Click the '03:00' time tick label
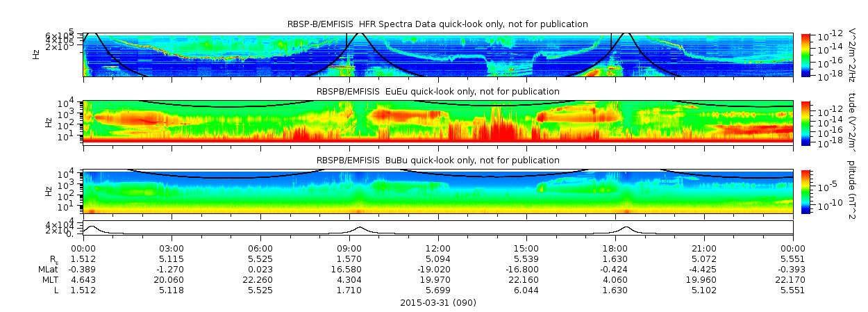 [172, 249]
